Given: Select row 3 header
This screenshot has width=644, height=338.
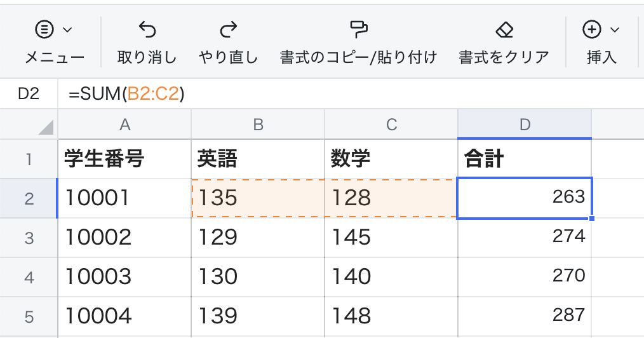Looking at the screenshot, I should [29, 237].
